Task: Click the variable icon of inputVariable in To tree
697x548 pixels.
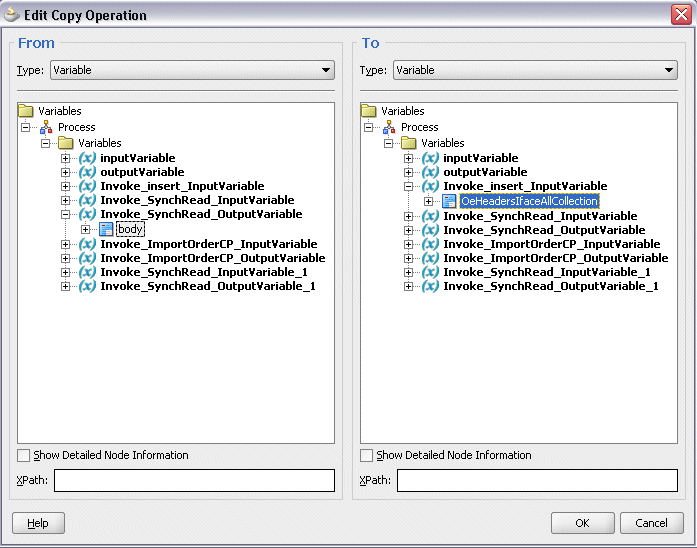Action: [431, 158]
